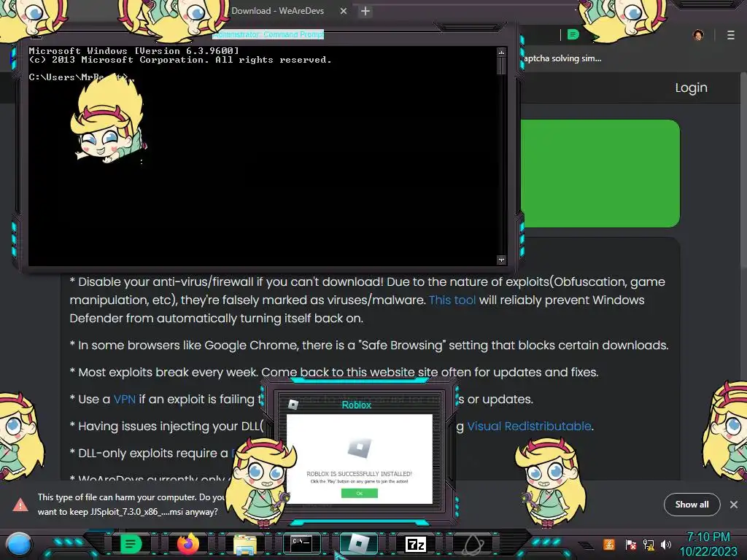Dismiss the download warning bar
Screen dimensions: 747x560
tap(734, 505)
